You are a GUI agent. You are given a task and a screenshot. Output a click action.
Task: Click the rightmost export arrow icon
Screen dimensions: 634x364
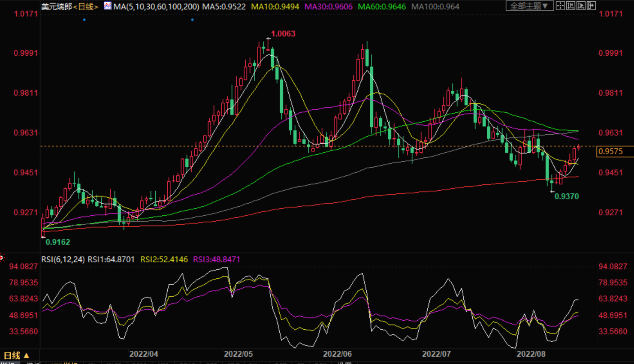(x=591, y=6)
